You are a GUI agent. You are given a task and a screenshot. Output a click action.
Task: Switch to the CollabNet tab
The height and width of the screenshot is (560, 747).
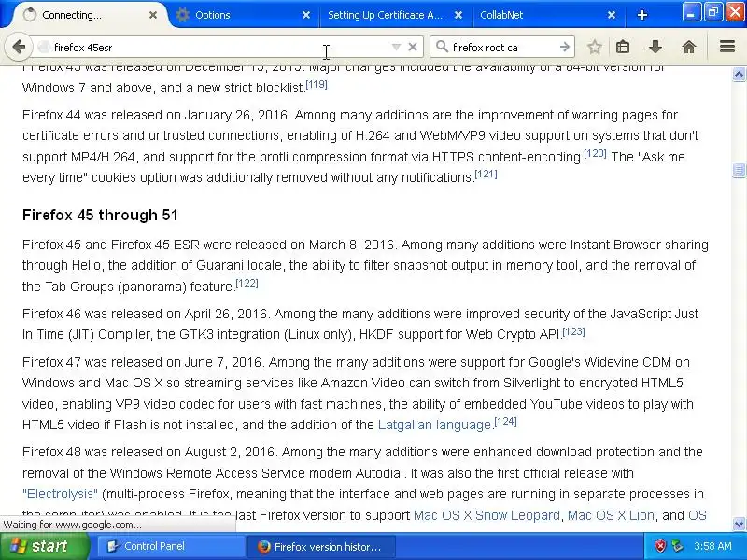[548, 15]
